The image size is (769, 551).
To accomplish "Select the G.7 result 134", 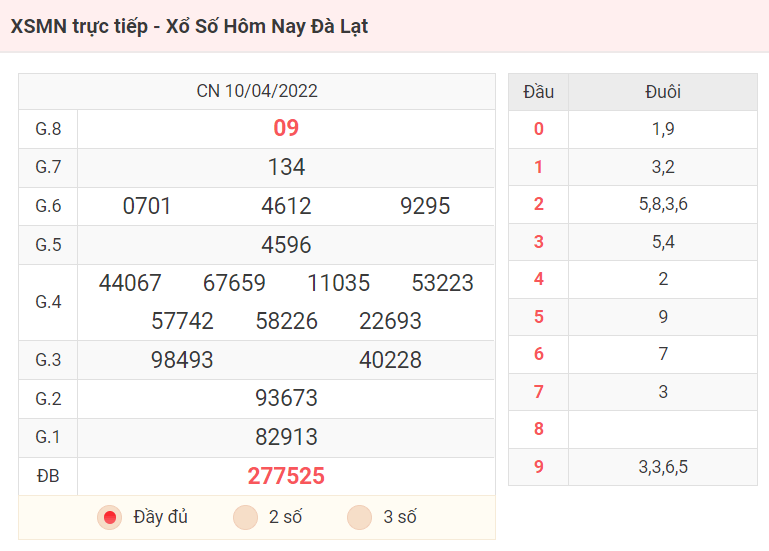I will tap(286, 167).
